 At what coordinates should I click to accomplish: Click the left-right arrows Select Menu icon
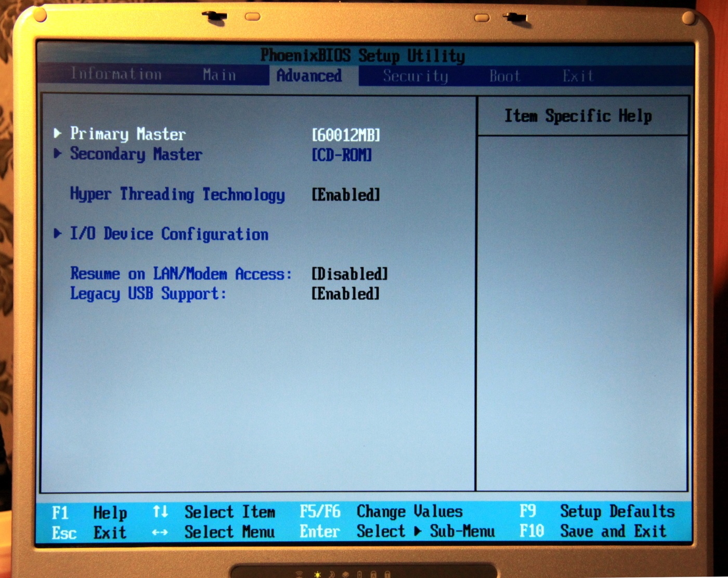(x=160, y=532)
